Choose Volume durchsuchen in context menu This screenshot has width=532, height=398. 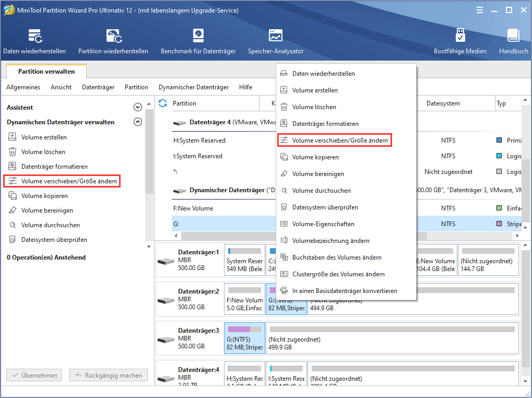tap(346, 190)
